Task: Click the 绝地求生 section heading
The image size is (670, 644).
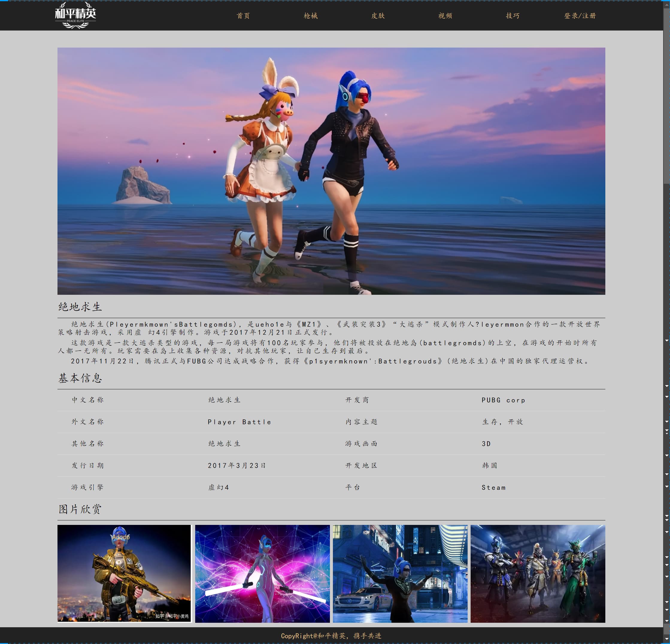Action: 80,306
